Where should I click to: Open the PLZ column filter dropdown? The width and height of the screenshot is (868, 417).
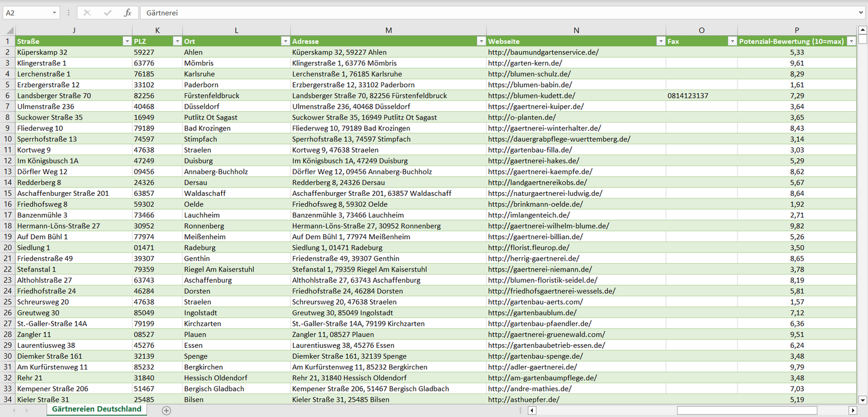click(177, 41)
